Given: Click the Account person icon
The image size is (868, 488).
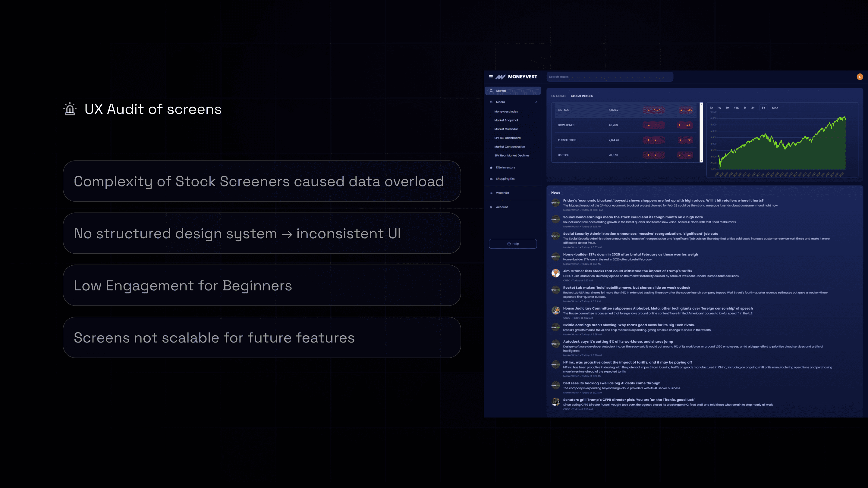Looking at the screenshot, I should pyautogui.click(x=491, y=207).
